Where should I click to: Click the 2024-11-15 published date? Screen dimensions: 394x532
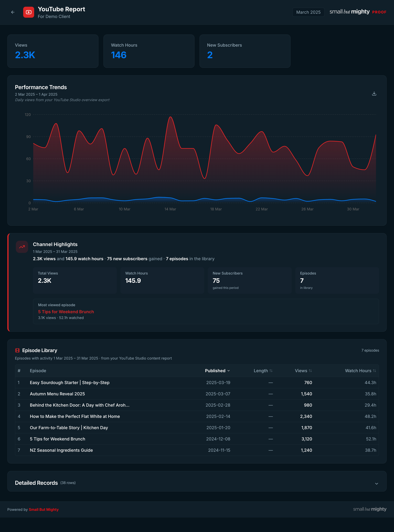tap(219, 450)
